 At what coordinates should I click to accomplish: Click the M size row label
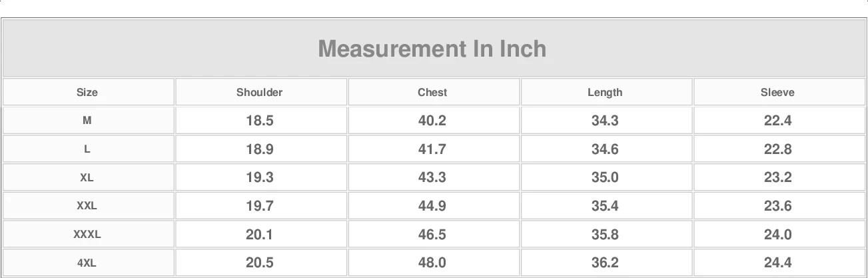click(x=87, y=121)
